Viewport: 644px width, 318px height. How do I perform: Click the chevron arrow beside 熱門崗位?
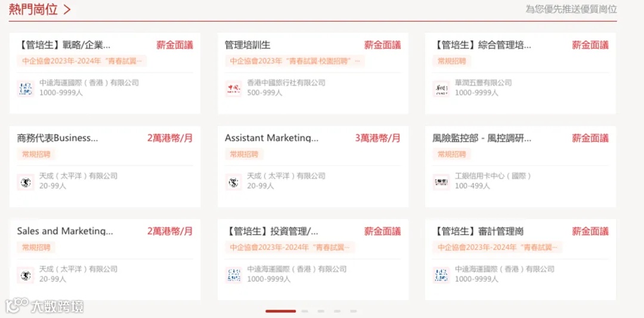[67, 10]
